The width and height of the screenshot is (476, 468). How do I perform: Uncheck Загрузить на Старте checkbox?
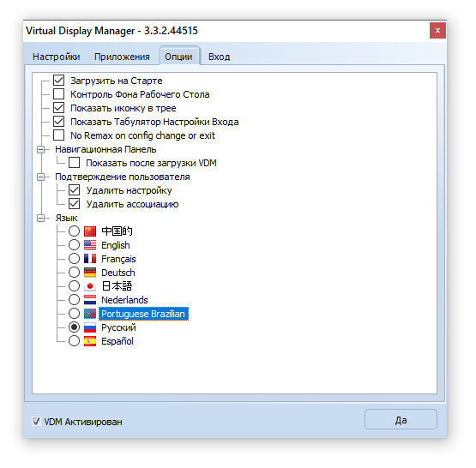pos(58,81)
